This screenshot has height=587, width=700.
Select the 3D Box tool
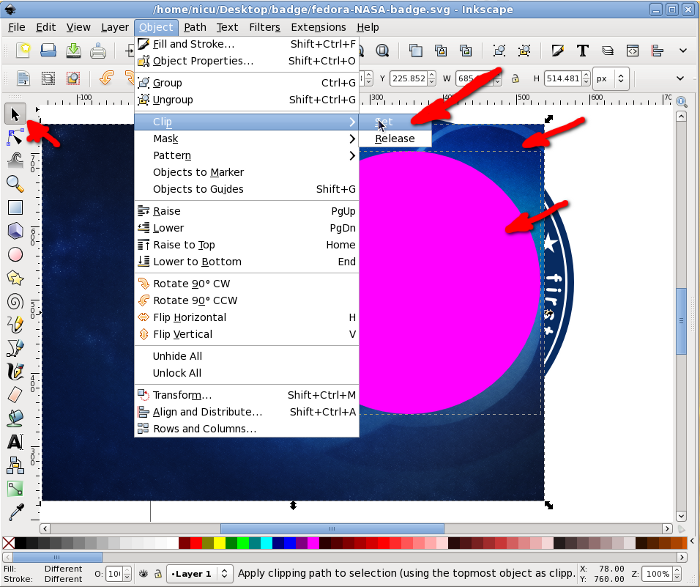[x=15, y=231]
